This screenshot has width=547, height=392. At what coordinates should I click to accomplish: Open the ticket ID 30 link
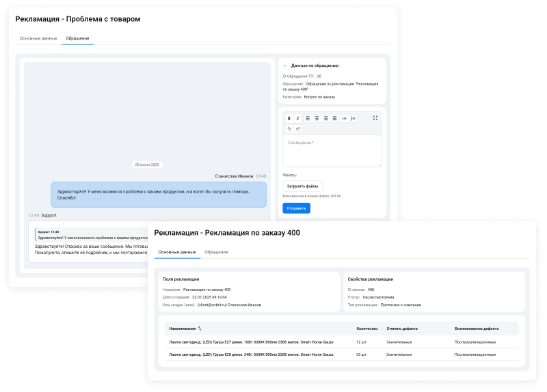[319, 76]
